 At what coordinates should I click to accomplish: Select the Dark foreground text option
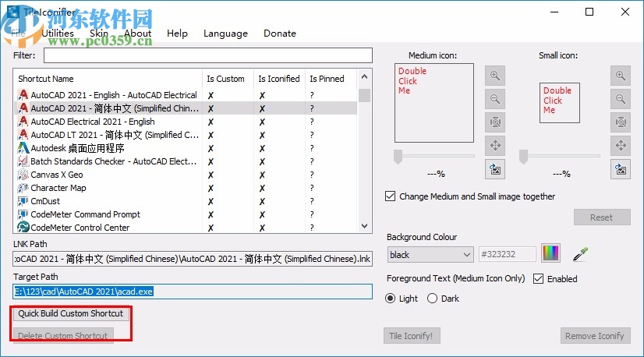tap(432, 299)
